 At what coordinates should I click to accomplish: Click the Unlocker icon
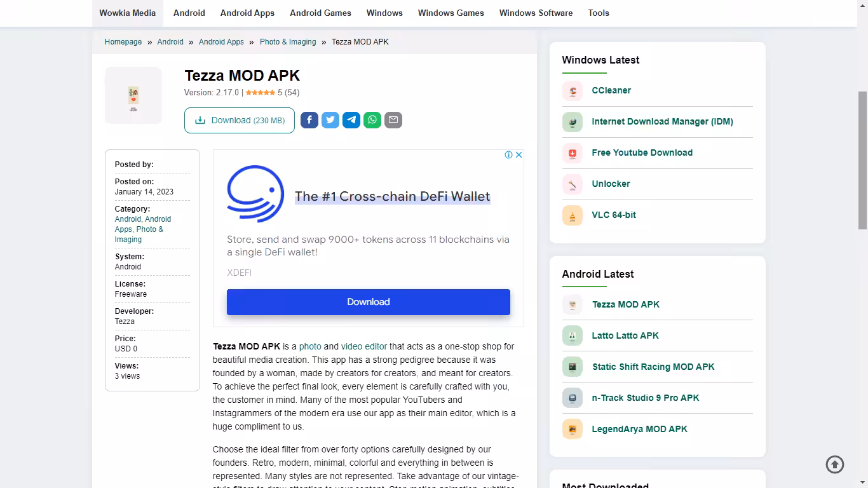(x=573, y=184)
